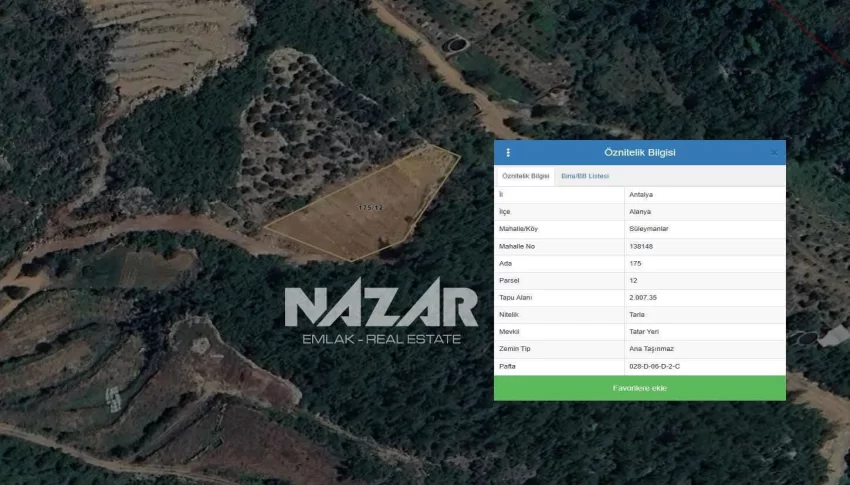Screen dimensions: 850x485
Task: Click the Favorilere ekle button
Action: 640,388
